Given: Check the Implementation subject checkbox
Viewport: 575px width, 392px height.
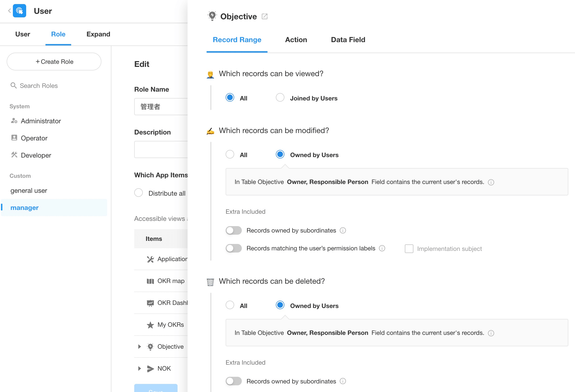Looking at the screenshot, I should [x=409, y=249].
